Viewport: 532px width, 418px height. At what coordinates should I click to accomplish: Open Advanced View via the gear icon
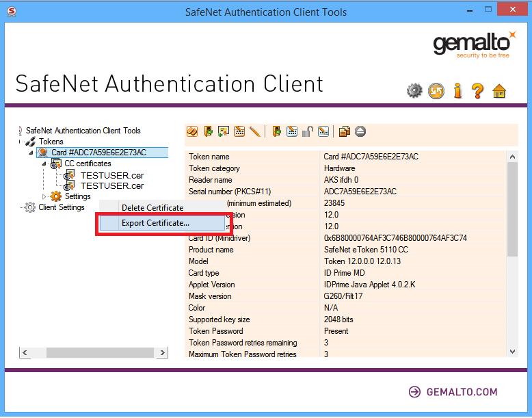(414, 91)
